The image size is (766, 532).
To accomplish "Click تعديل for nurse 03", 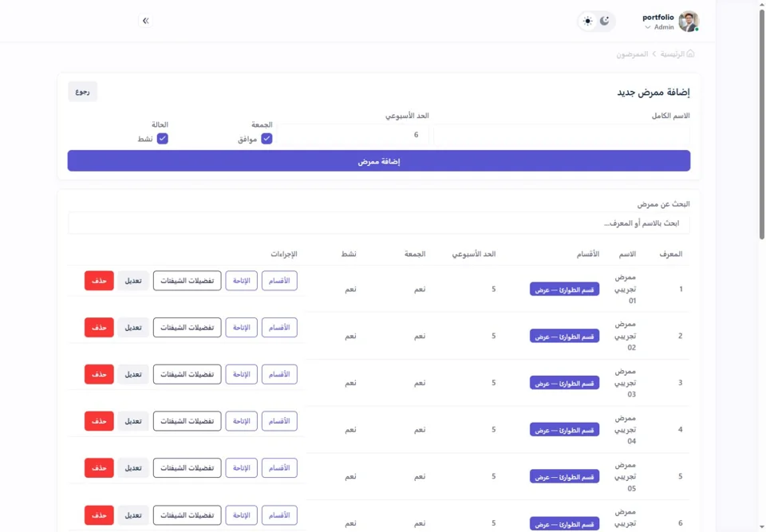I will click(x=133, y=374).
